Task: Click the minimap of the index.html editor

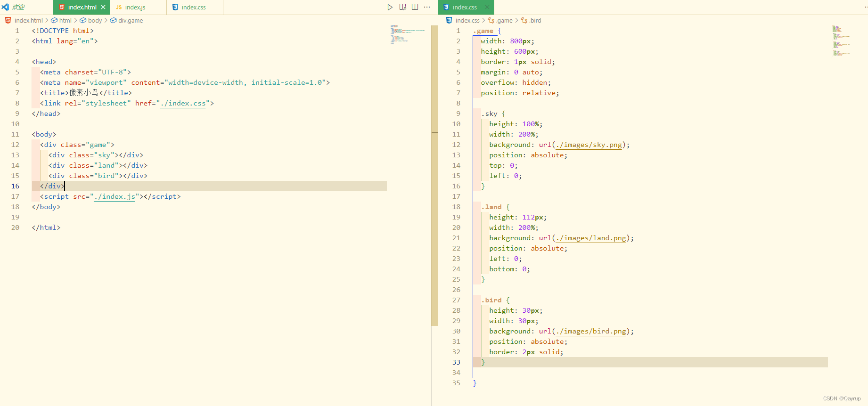Action: click(408, 34)
